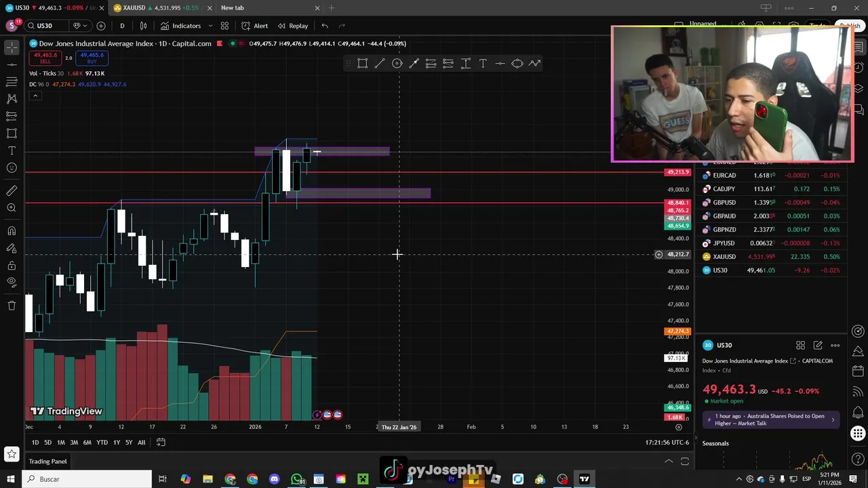Open the D timeframe interval selector

tap(122, 26)
